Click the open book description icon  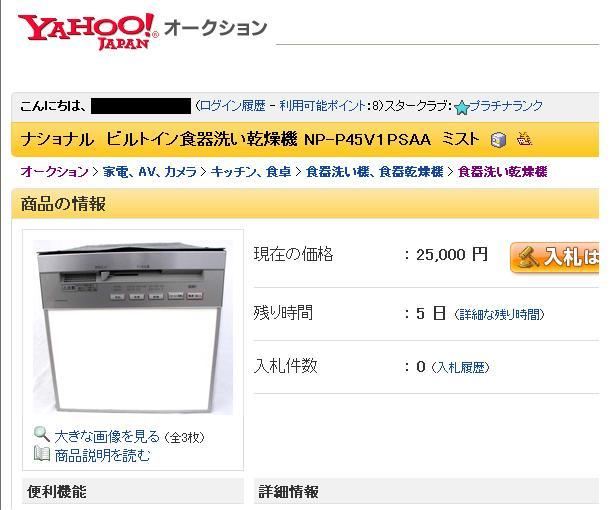(42, 454)
